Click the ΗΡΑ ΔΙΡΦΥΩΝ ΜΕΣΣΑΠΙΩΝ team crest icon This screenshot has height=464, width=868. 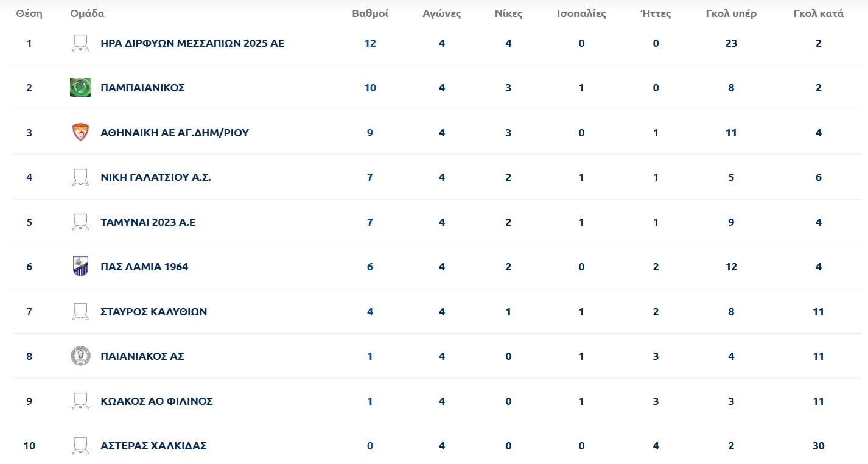point(80,43)
